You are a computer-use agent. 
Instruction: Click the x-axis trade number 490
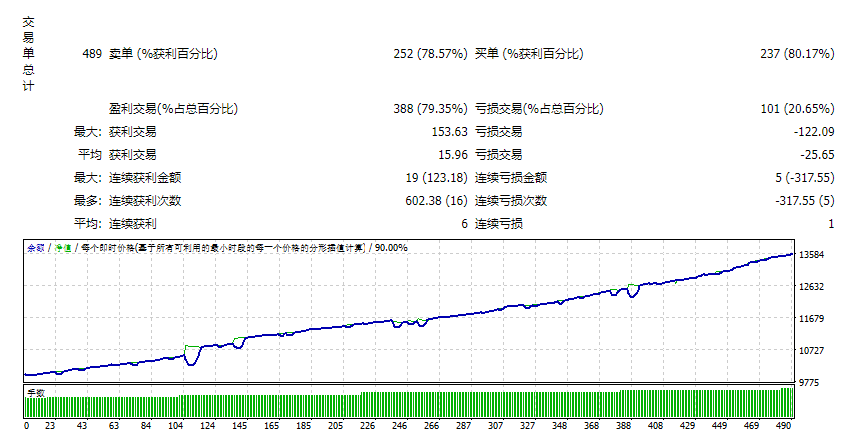[784, 426]
